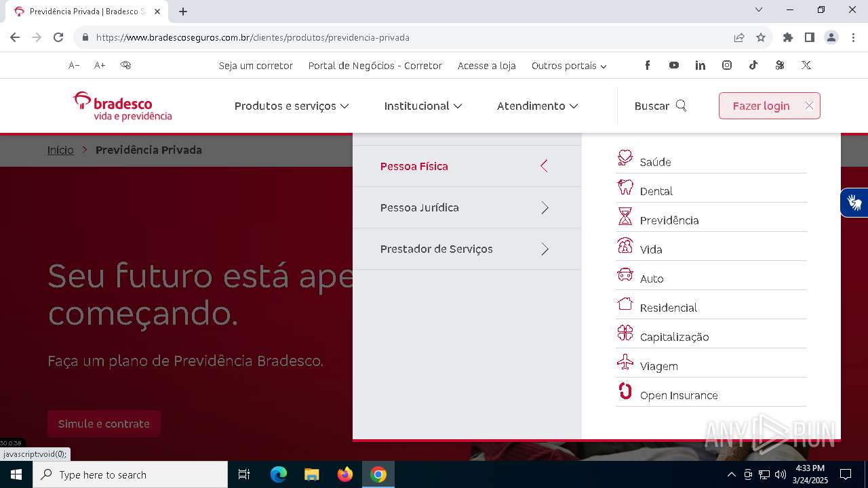Launch Firefox from taskbar

point(344,474)
